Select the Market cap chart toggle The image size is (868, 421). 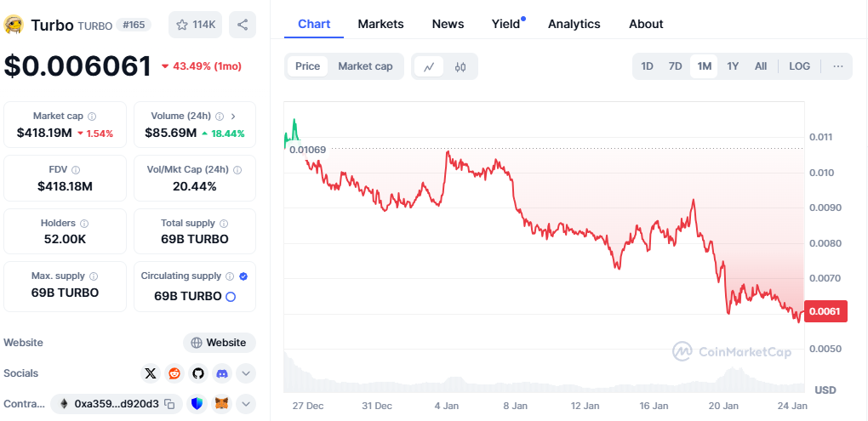pos(365,66)
